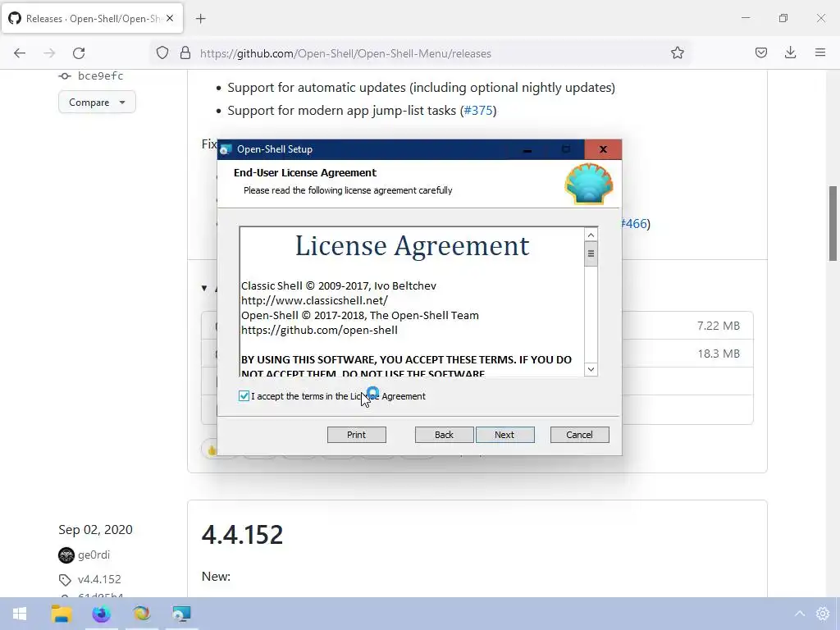Click the page vertical scrollbar
The width and height of the screenshot is (840, 630).
point(833,223)
